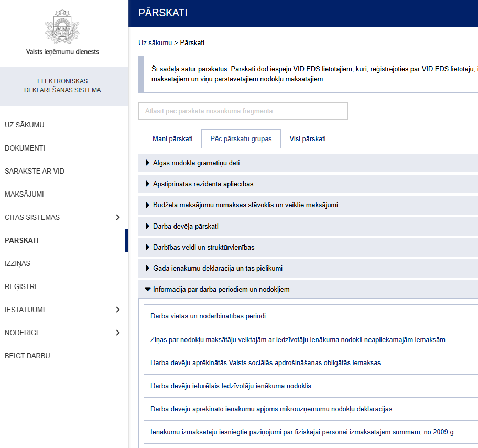Image resolution: width=478 pixels, height=448 pixels.
Task: Expand the Algas nodokļa grāmatiņu dati group
Action: click(308, 163)
